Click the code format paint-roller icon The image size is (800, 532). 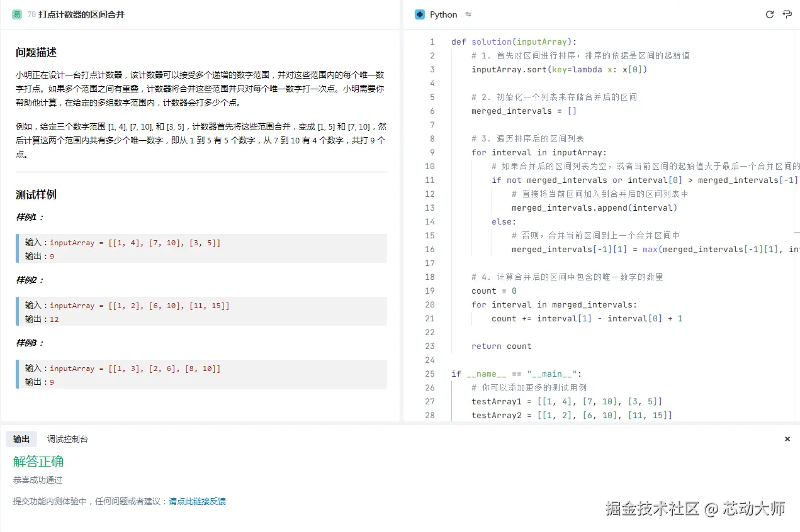[787, 14]
